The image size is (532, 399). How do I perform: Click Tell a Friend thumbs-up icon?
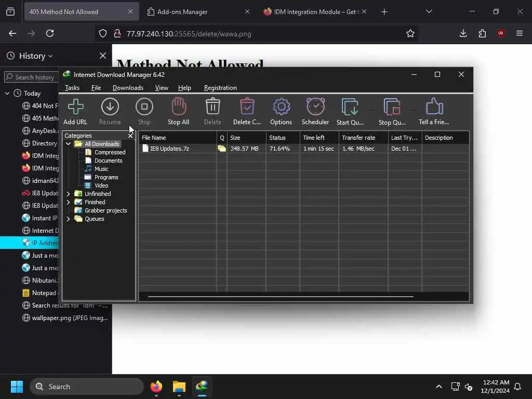coord(434,107)
